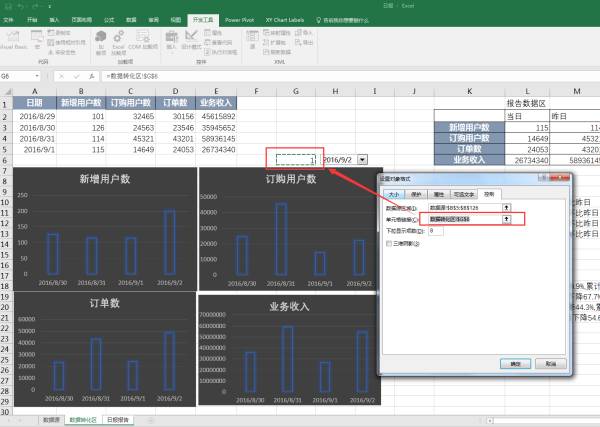The width and height of the screenshot is (600, 427).
Task: Open COM Add-ins (COM 加载项) dialog
Action: pyautogui.click(x=143, y=41)
